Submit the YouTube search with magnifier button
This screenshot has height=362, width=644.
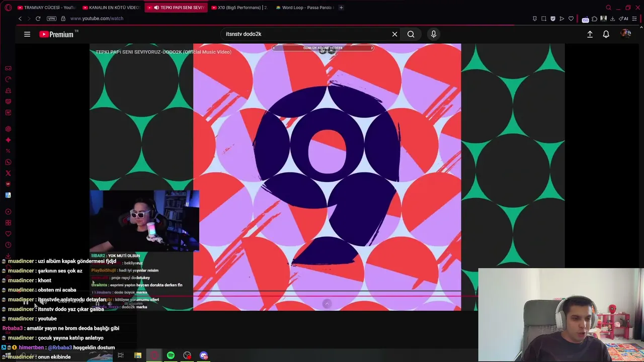click(x=411, y=34)
